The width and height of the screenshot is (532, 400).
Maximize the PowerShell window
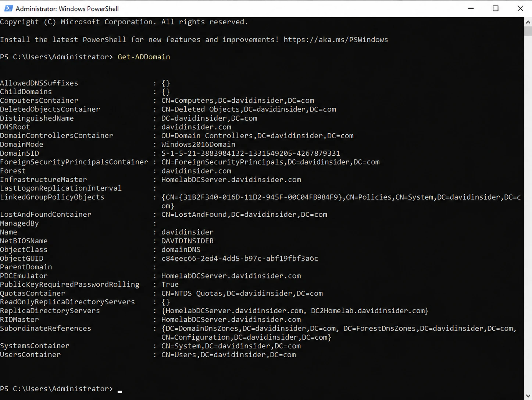[x=496, y=8]
